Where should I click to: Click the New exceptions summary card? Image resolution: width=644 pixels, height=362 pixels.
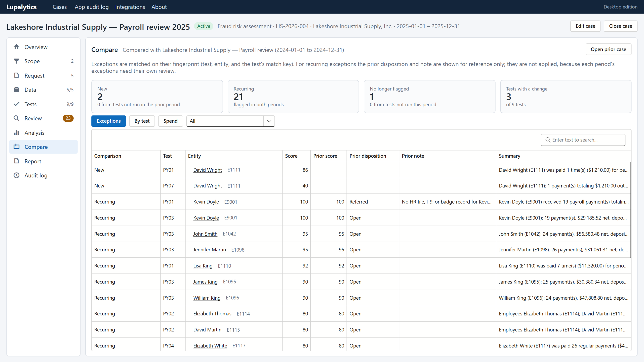coord(157,97)
